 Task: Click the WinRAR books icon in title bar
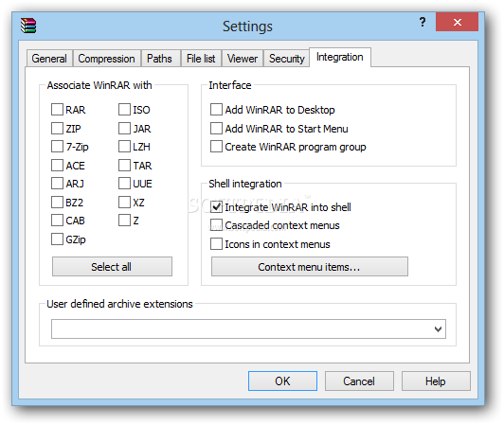pos(28,26)
